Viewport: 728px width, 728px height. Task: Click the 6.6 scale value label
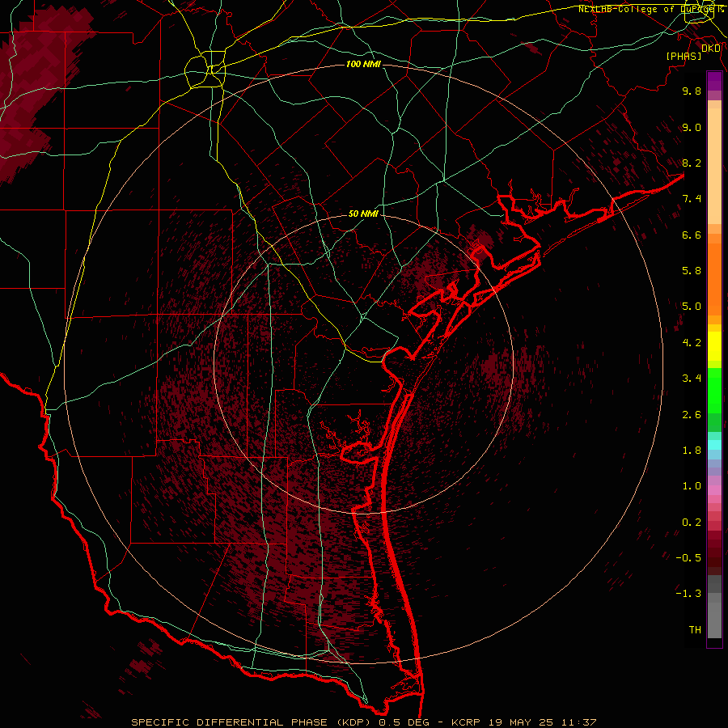(692, 235)
